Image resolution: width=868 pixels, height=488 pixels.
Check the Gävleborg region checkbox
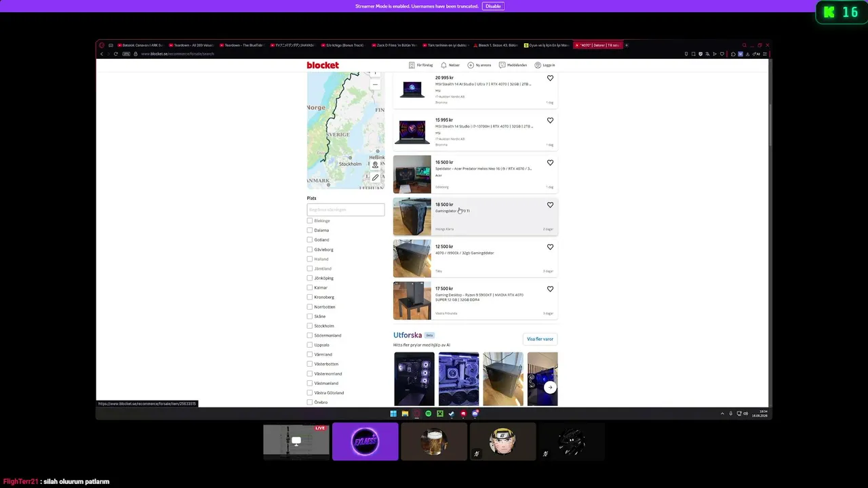(x=310, y=249)
